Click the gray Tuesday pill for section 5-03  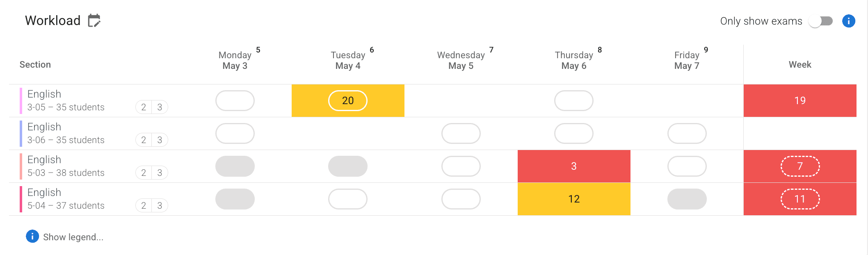(x=347, y=166)
